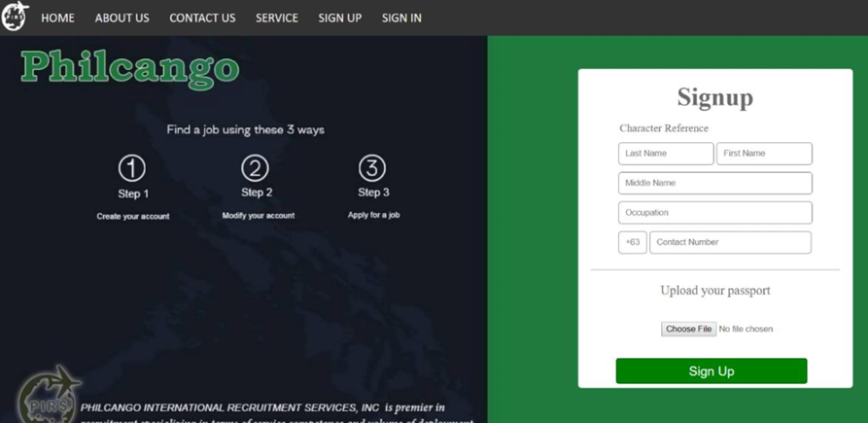The image size is (868, 423).
Task: Click the "Upload your passport" heading
Action: [x=715, y=291]
